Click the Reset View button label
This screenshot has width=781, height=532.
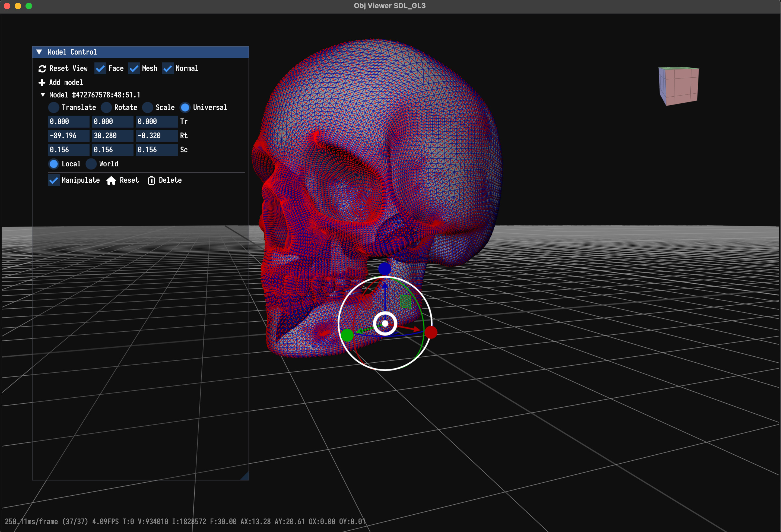coord(69,69)
